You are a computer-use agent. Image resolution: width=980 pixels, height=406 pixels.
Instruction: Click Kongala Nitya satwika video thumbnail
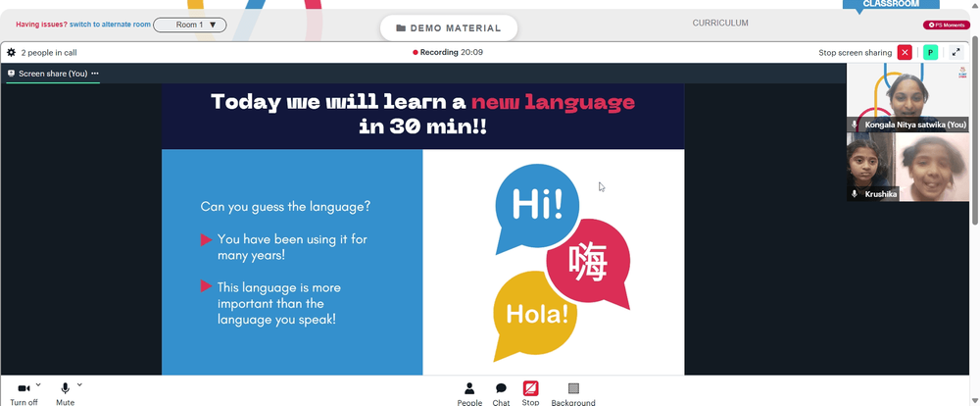tap(907, 98)
